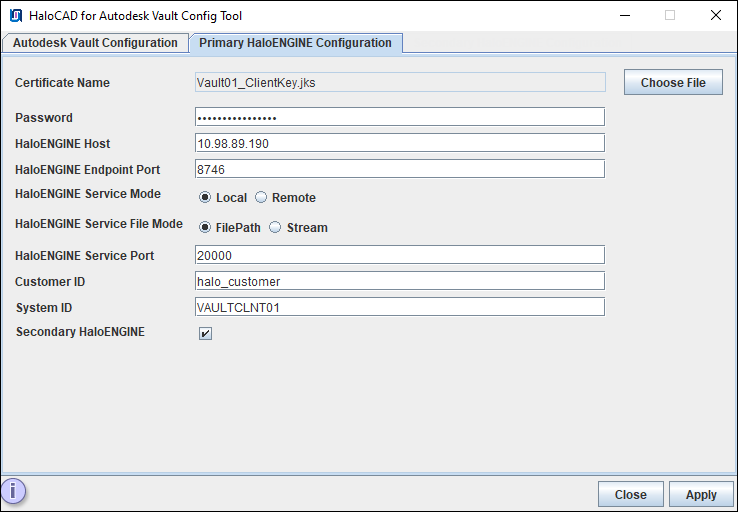Open Primary HaloENGINE Configuration tab
Screen dimensions: 738x512
295,43
